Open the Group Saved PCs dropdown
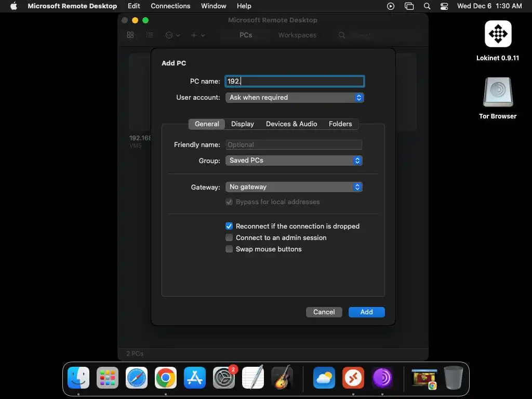This screenshot has height=399, width=532. click(294, 161)
